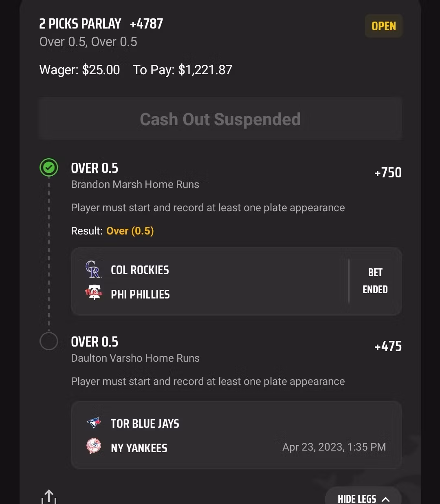Click the +750 odds value
Viewport: 440px width, 504px height.
(x=388, y=172)
